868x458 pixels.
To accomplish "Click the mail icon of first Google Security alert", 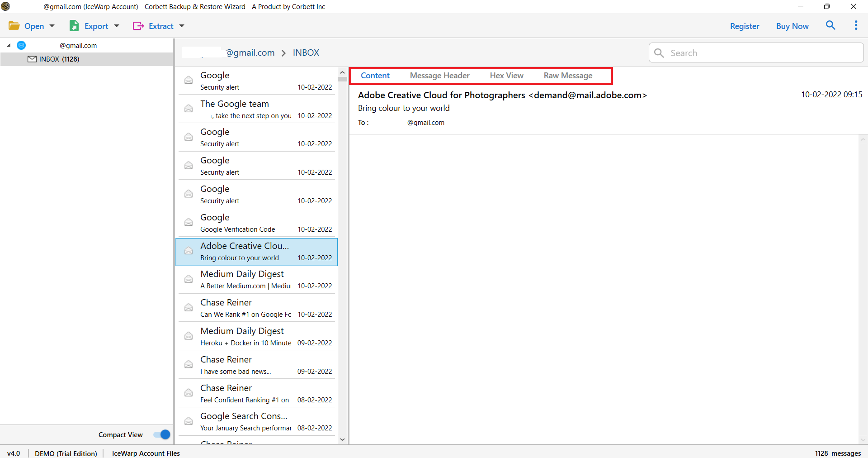I will coord(189,80).
